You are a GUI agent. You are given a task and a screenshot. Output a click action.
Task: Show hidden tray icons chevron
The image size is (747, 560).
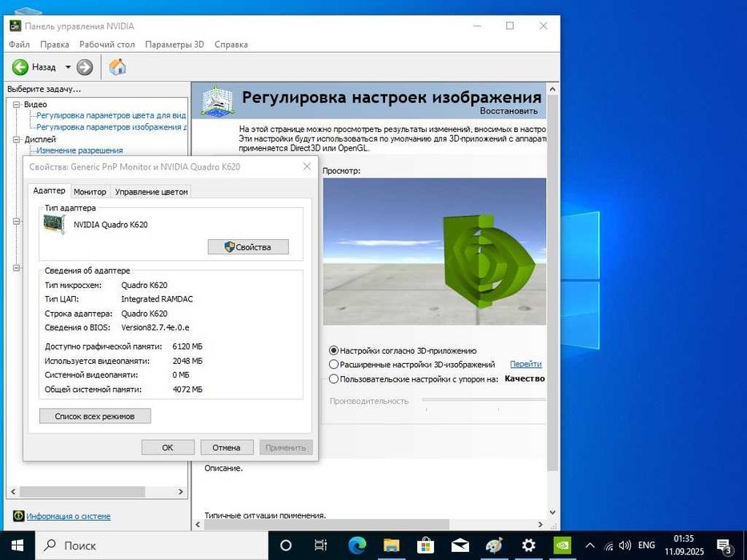pyautogui.click(x=590, y=546)
